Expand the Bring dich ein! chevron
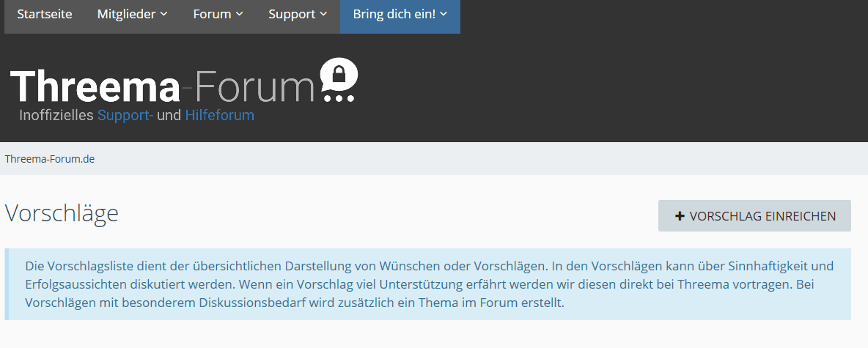 click(x=444, y=15)
